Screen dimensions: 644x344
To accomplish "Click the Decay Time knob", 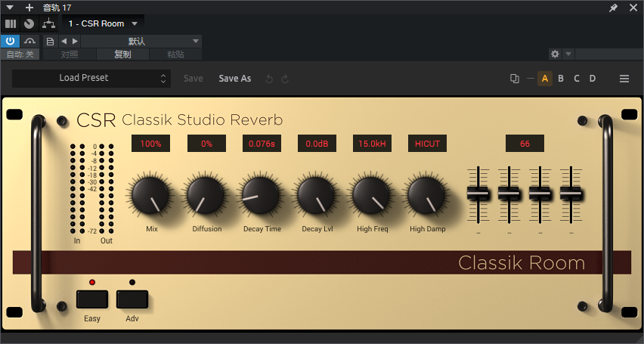I will pos(260,195).
